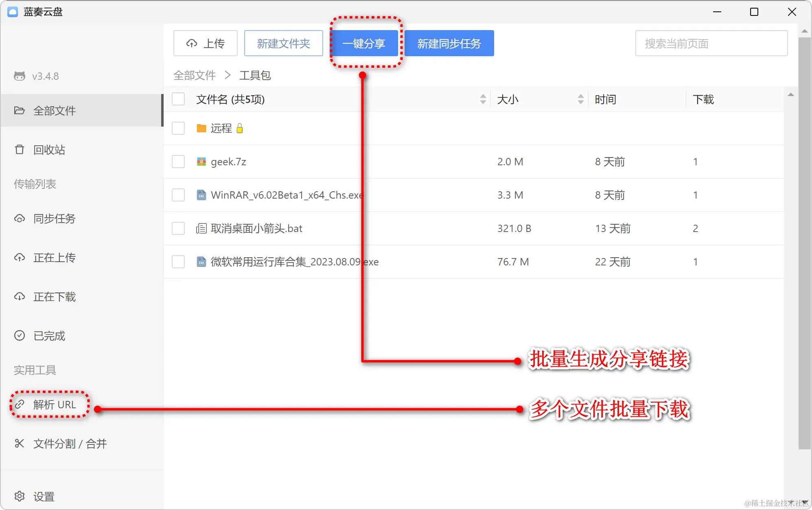Show the uploading (正在上传) list

point(54,258)
